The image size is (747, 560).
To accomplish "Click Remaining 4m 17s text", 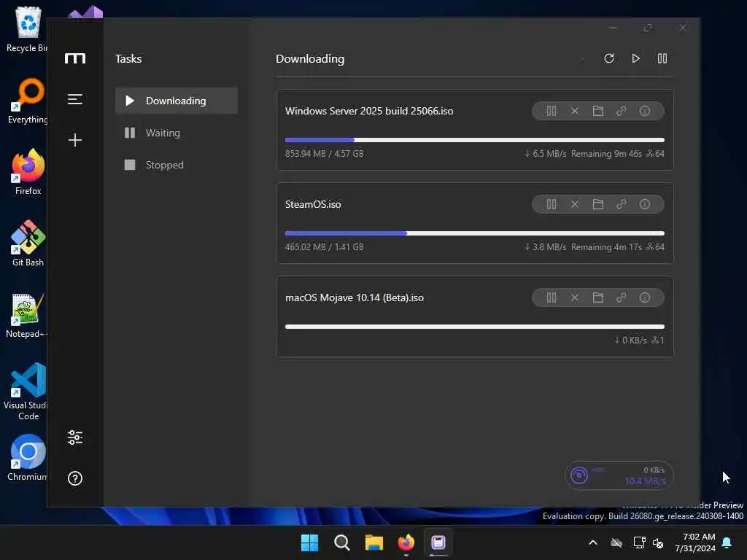I will pyautogui.click(x=606, y=247).
